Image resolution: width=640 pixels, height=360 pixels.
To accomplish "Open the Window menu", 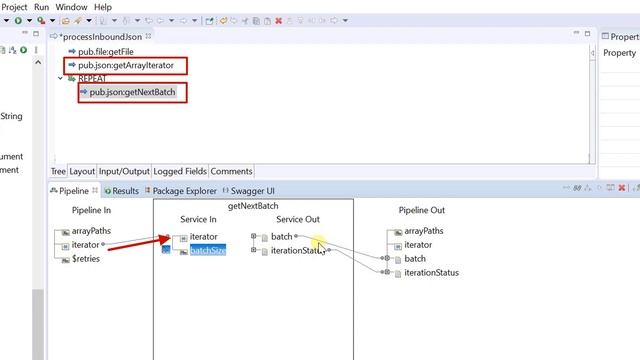I will click(71, 7).
